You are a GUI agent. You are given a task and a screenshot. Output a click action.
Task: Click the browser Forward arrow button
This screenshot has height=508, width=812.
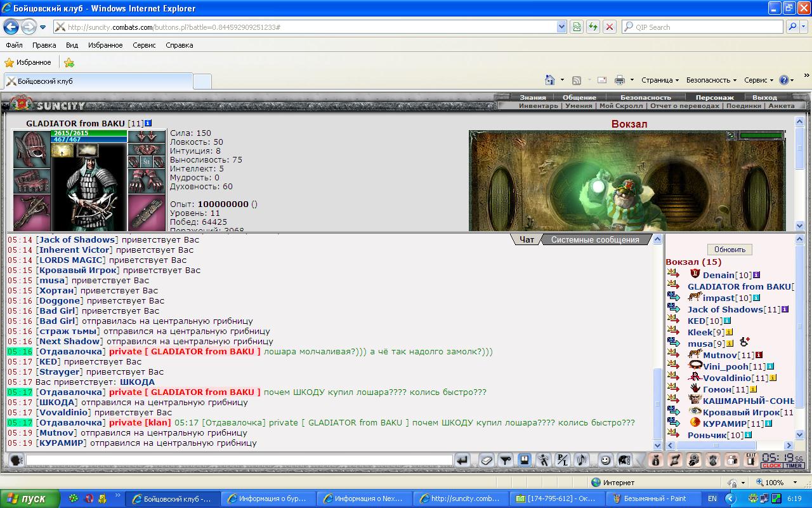pos(29,27)
